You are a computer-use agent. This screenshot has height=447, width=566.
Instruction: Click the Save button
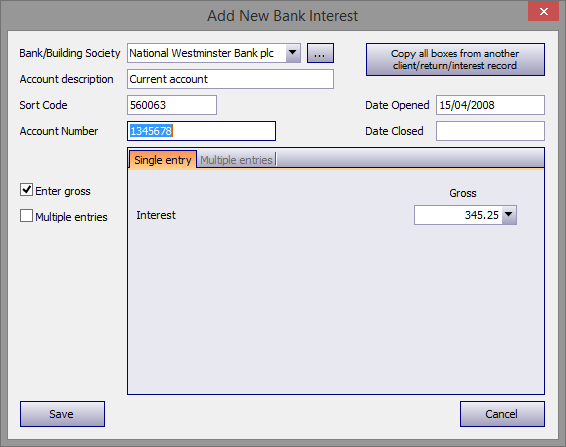[62, 414]
